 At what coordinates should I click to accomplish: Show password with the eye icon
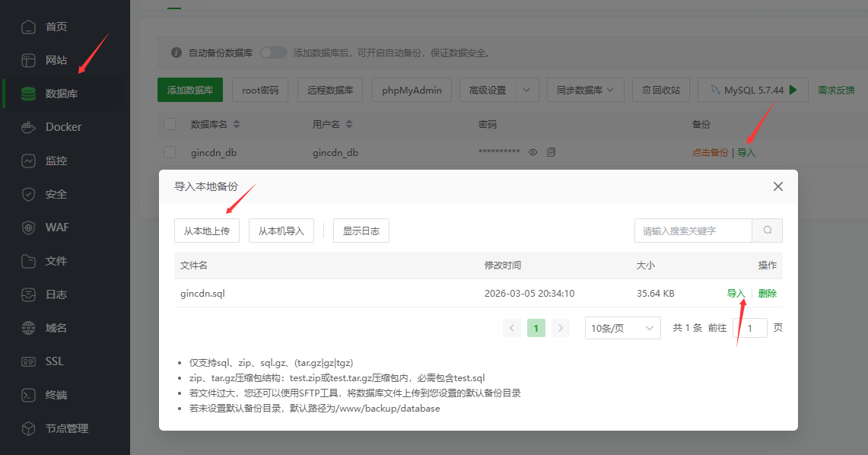[533, 152]
